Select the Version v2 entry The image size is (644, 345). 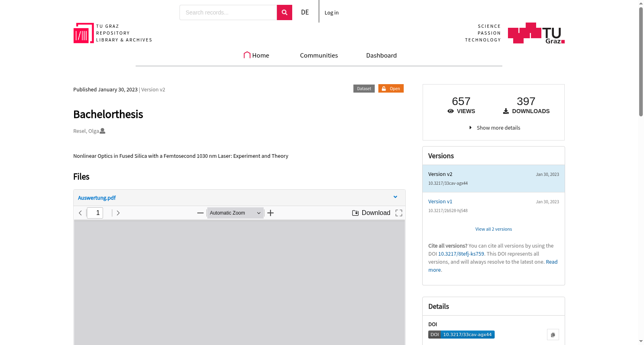[493, 178]
